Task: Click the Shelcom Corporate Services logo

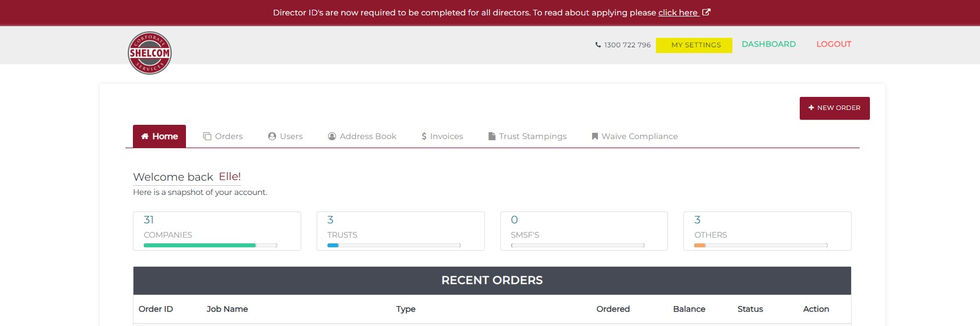Action: [149, 53]
